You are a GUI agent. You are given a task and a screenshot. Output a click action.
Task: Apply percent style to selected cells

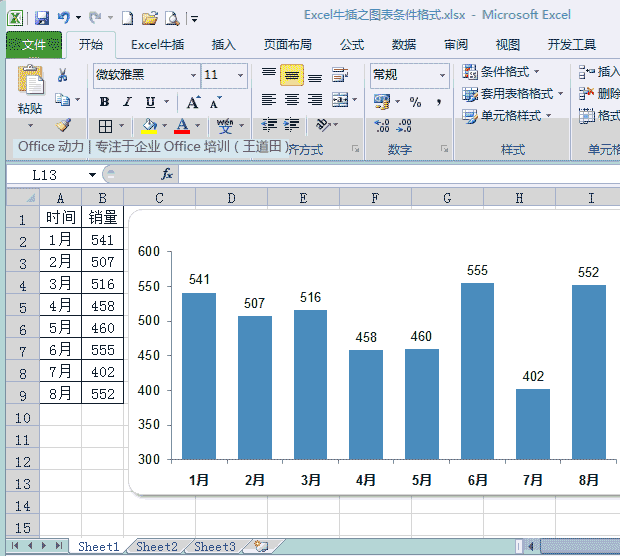(x=415, y=102)
